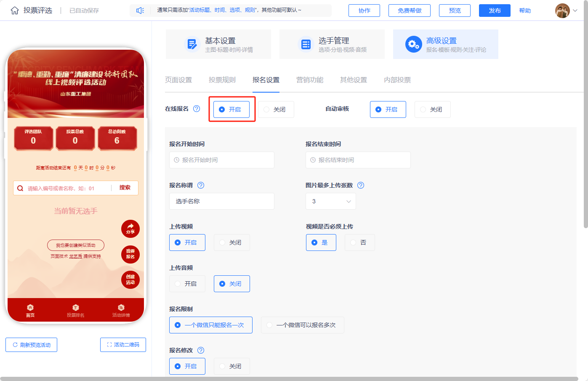Switch to 页面设置 tab
The height and width of the screenshot is (381, 588).
coord(178,80)
